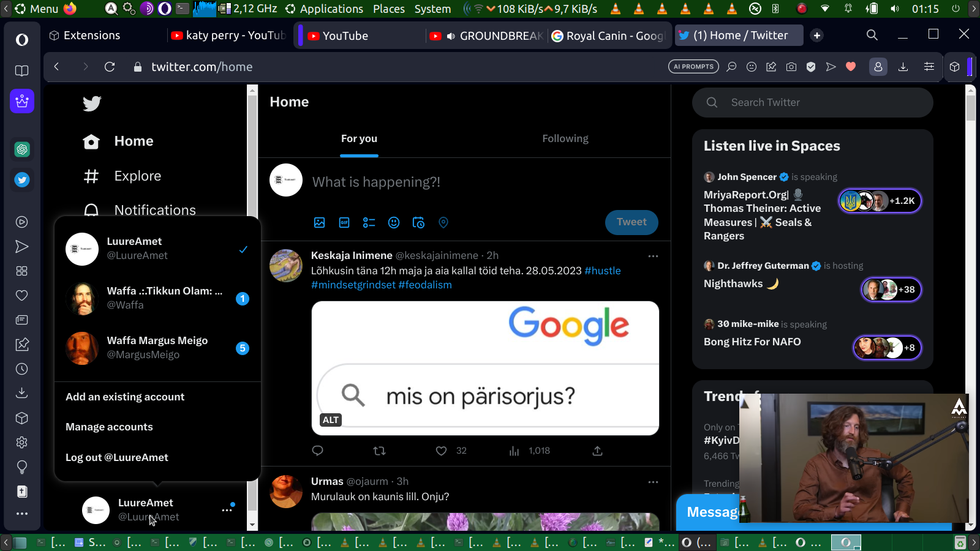Switch to the Extensions browser tab
Screen dimensions: 980x551
92,36
